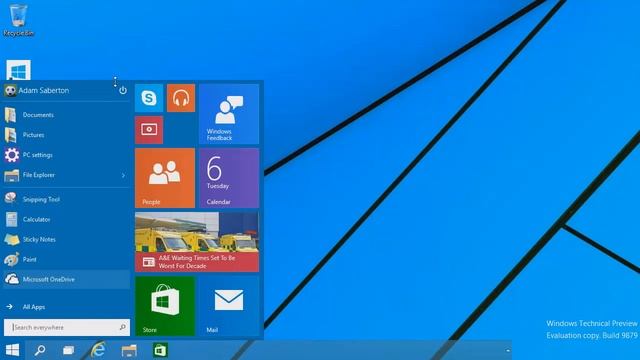The height and width of the screenshot is (360, 640).
Task: Open Adam Saberton user account picture
Action: 10,90
